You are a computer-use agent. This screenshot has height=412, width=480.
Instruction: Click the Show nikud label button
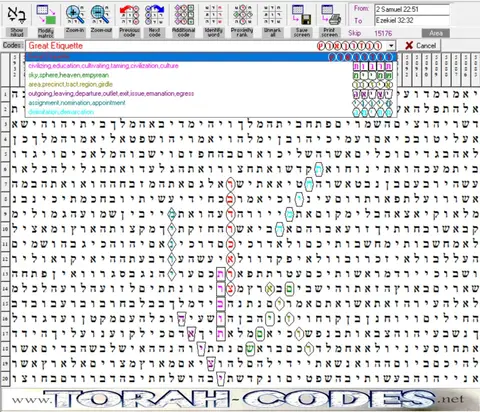click(17, 32)
